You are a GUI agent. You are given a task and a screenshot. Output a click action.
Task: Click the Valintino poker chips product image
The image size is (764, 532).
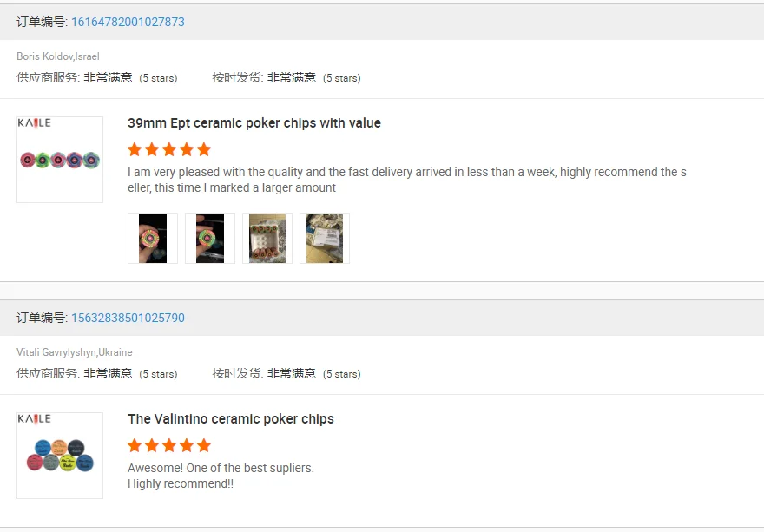60,456
